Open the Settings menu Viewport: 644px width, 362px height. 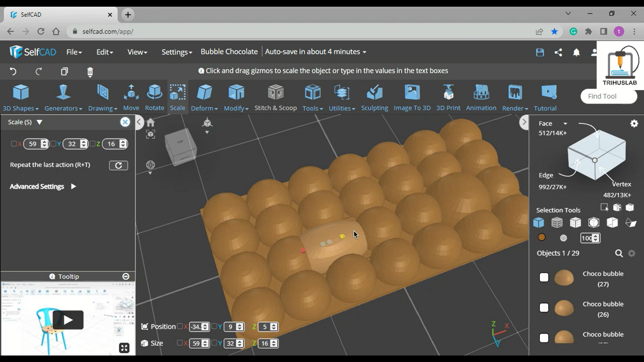177,52
